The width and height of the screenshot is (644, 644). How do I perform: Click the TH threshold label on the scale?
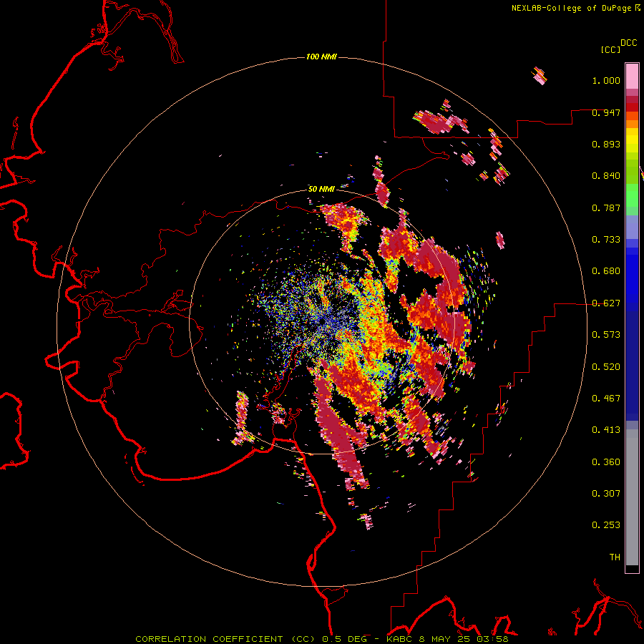615,557
